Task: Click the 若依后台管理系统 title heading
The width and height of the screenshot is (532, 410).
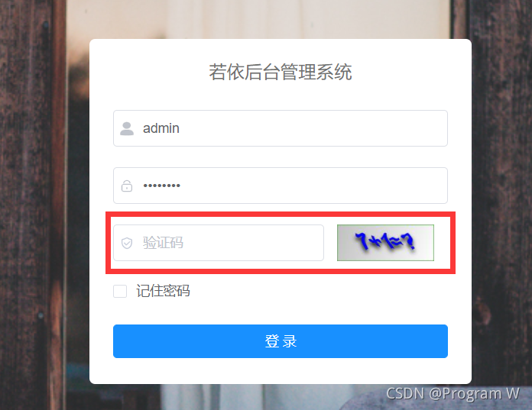Action: click(281, 73)
